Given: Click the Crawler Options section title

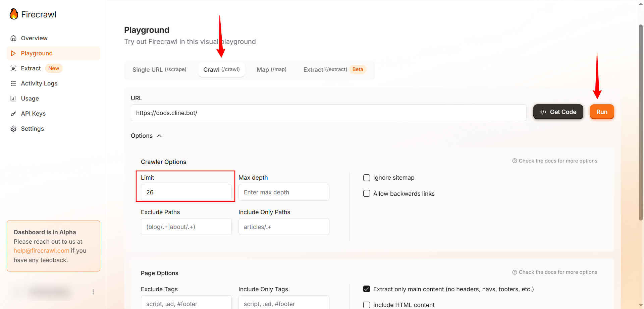Looking at the screenshot, I should pyautogui.click(x=163, y=162).
